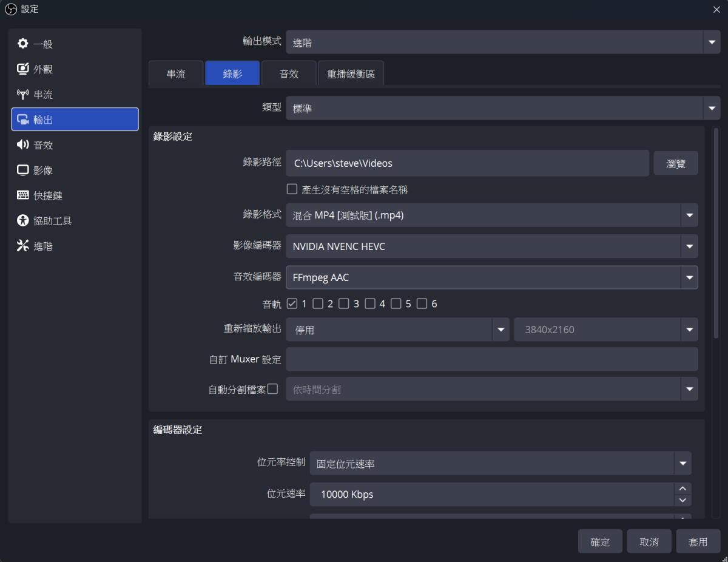Select the 影像 monitor icon in sidebar

(23, 170)
